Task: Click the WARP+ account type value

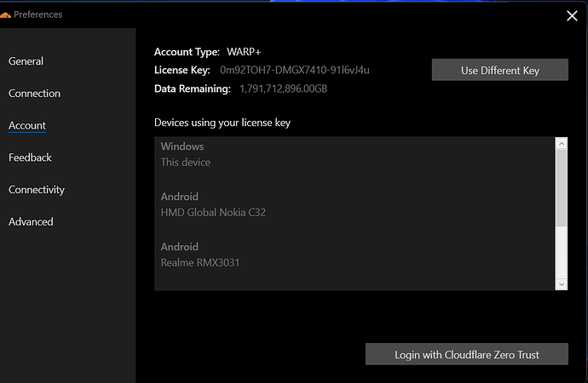Action: click(x=244, y=52)
